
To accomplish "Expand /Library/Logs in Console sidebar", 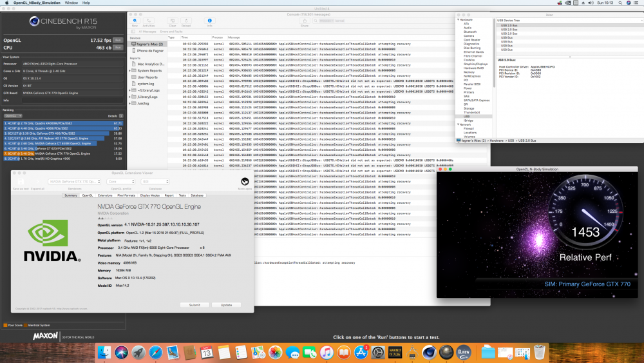I will (x=130, y=97).
